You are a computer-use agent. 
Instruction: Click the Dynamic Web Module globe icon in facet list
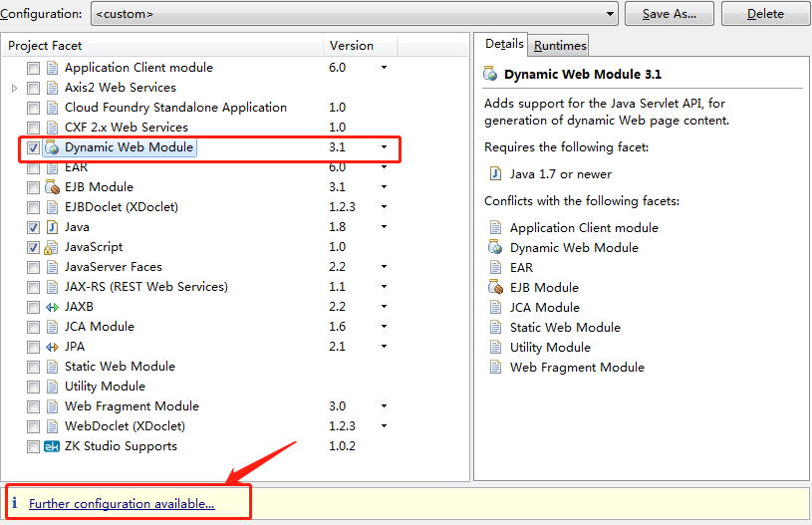(52, 147)
